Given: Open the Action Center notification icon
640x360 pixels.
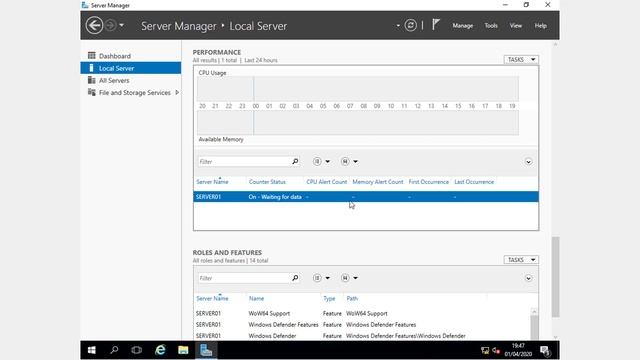Looking at the screenshot, I should click(545, 351).
